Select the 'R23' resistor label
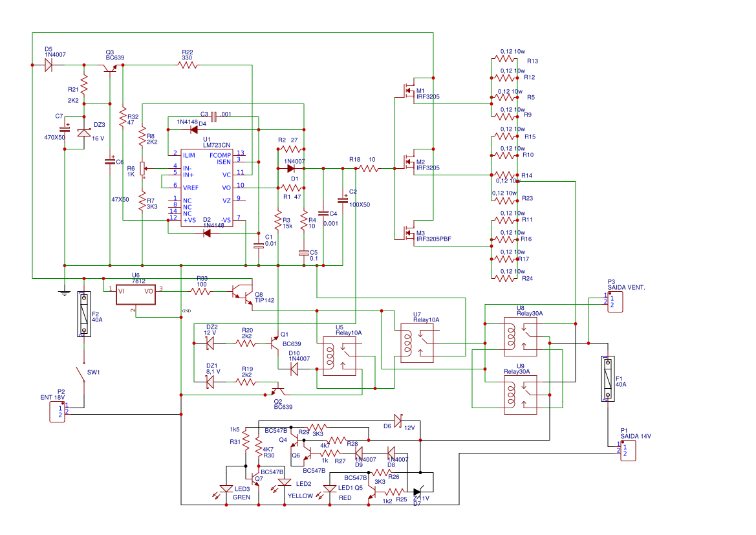Viewport: 756px width, 535px height. (527, 198)
